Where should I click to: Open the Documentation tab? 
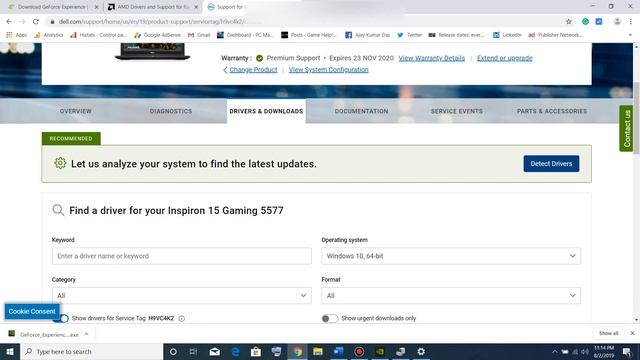click(x=361, y=111)
